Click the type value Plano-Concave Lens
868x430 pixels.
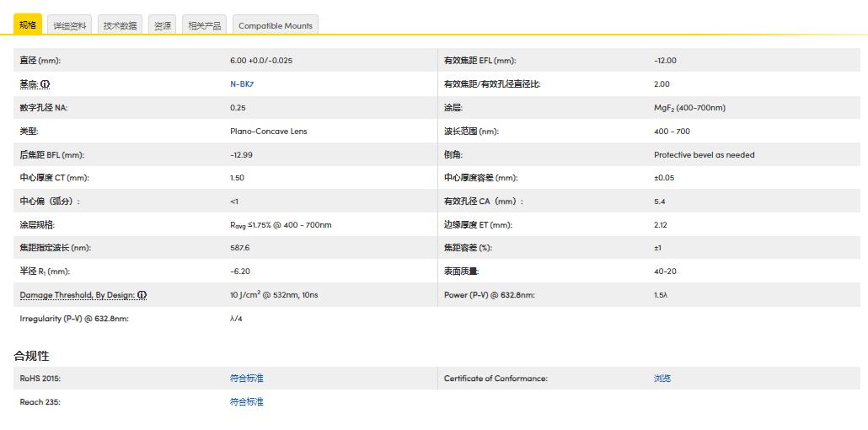[x=269, y=132]
